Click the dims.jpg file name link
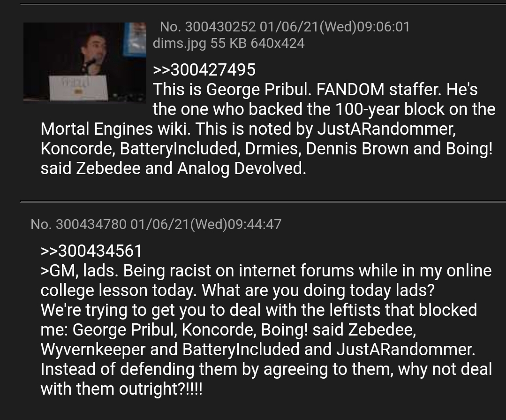 (180, 43)
